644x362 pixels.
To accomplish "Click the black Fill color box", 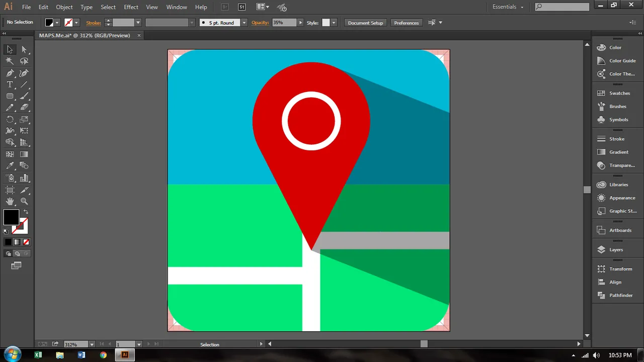I will pos(11,218).
